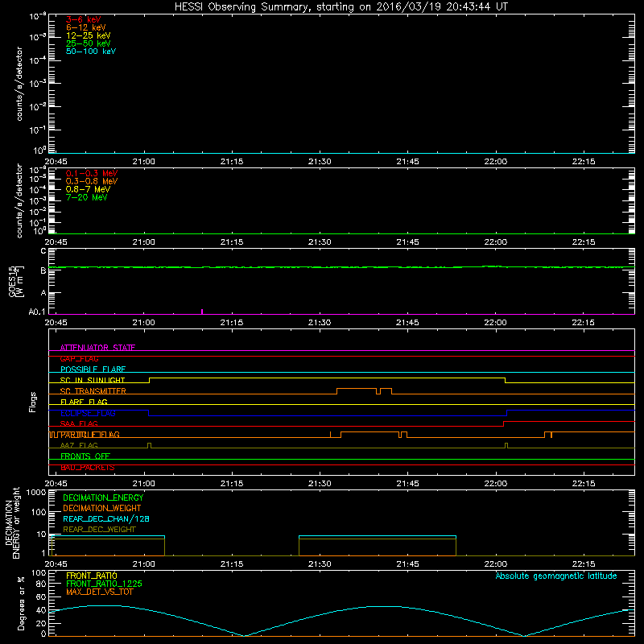644x644 pixels.
Task: Click the REAR_DEC_WEIGHT legend entry
Action: 99,530
